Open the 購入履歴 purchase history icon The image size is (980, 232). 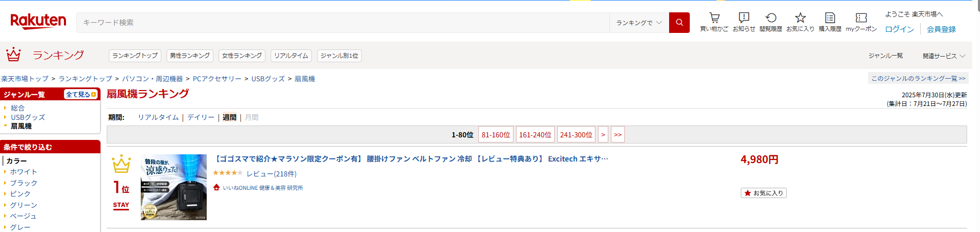(x=830, y=22)
